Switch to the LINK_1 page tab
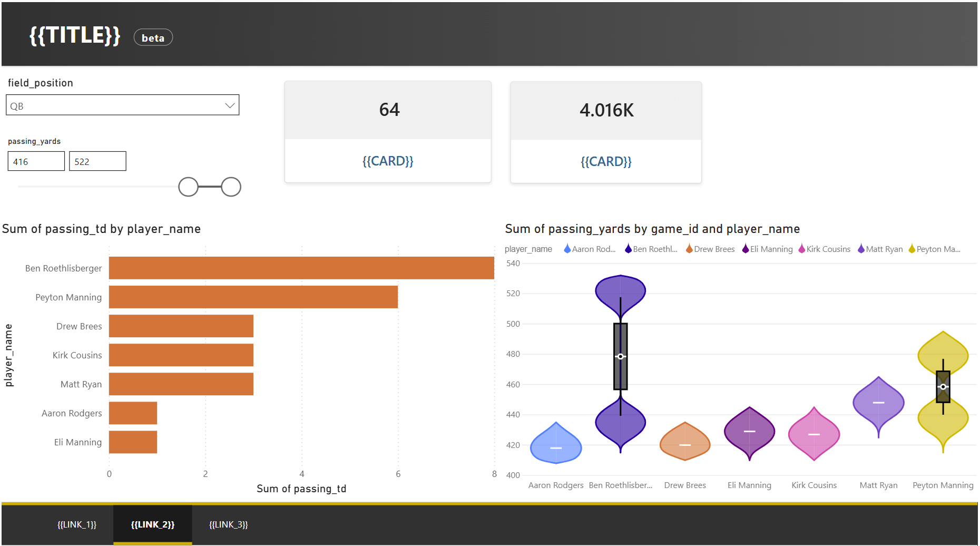This screenshot has width=980, height=546. (x=77, y=524)
